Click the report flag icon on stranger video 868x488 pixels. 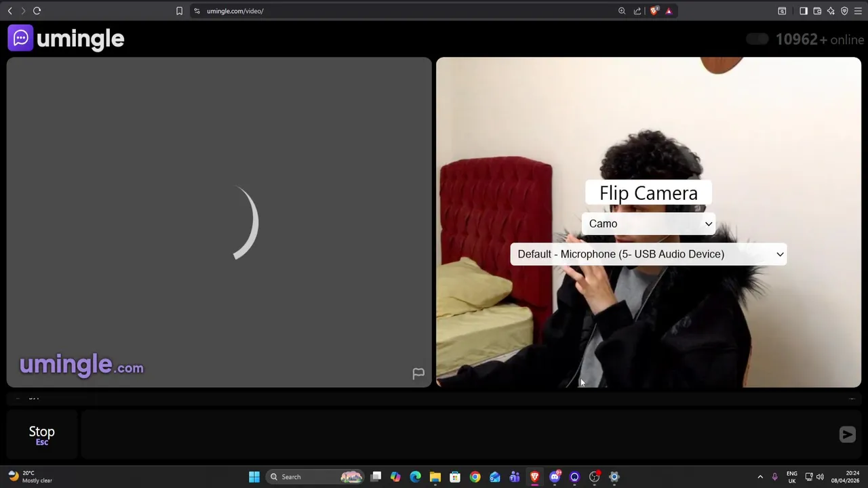(x=418, y=373)
